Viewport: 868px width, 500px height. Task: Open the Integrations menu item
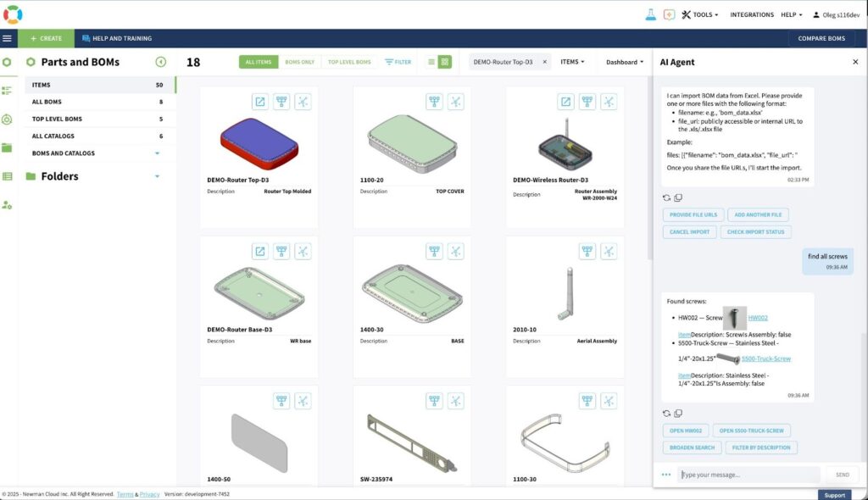(x=751, y=14)
